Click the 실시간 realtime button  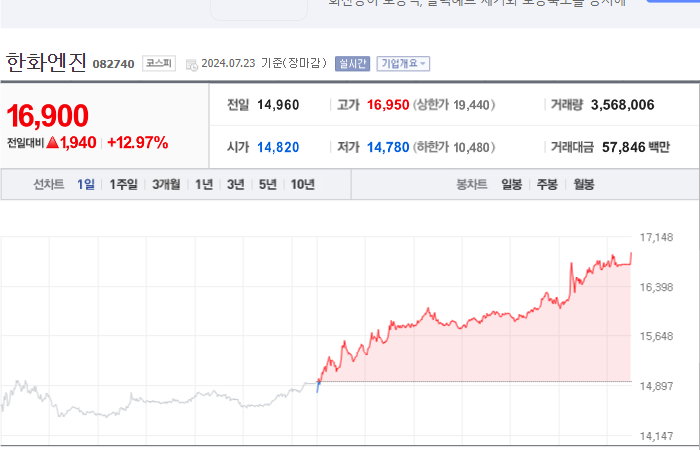352,64
